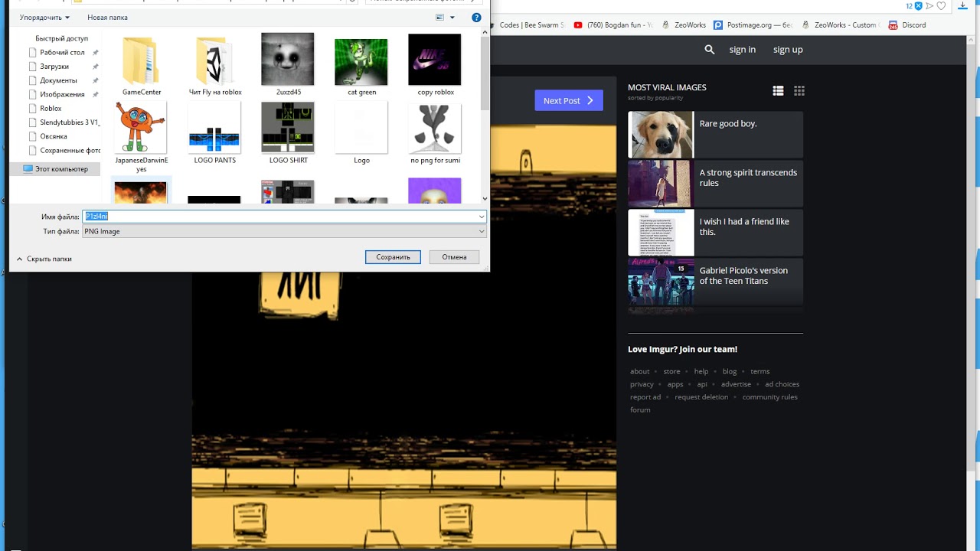Viewport: 980px width, 551px height.
Task: Click Новая папка to create a folder
Action: coord(107,17)
